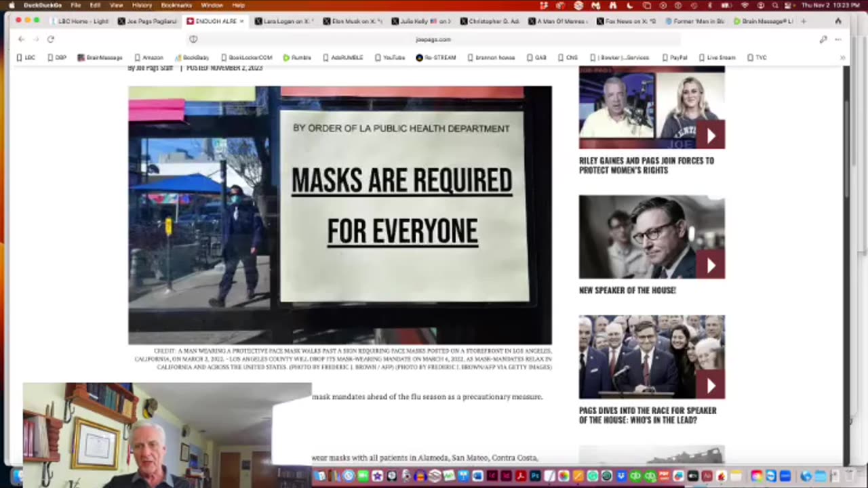Click the joepags.com address field
Image resolution: width=868 pixels, height=488 pixels.
coord(433,39)
